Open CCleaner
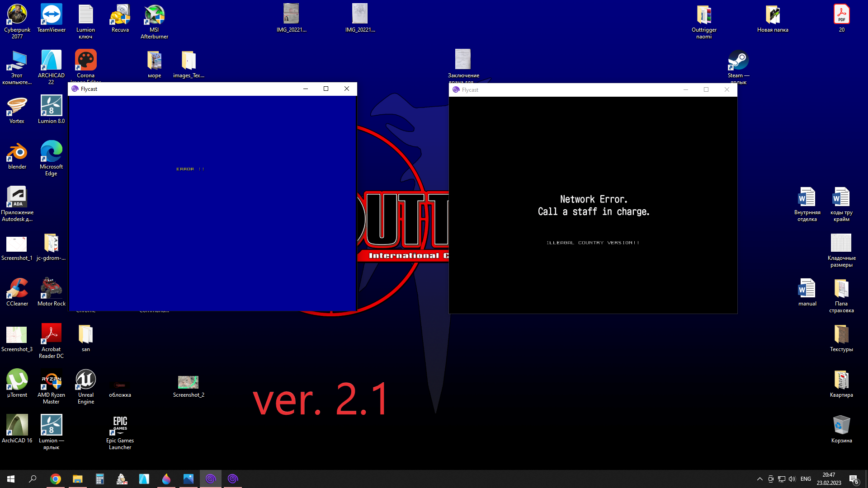The height and width of the screenshot is (488, 868). [x=17, y=288]
